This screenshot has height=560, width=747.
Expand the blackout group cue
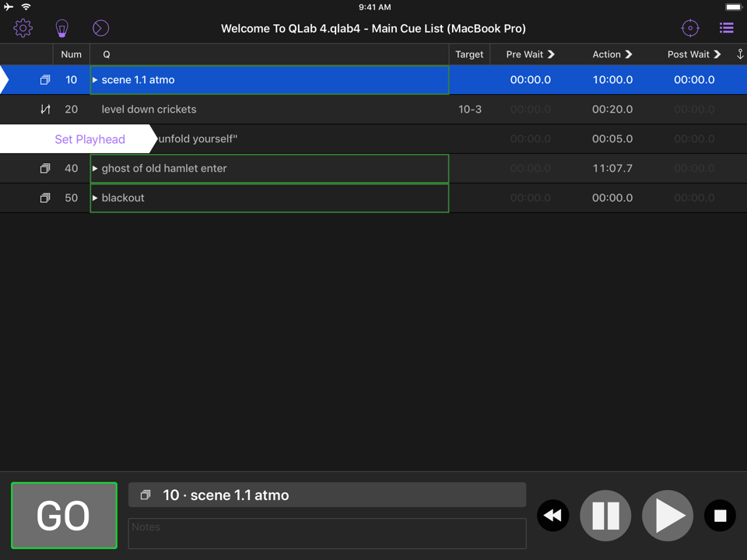pos(96,198)
